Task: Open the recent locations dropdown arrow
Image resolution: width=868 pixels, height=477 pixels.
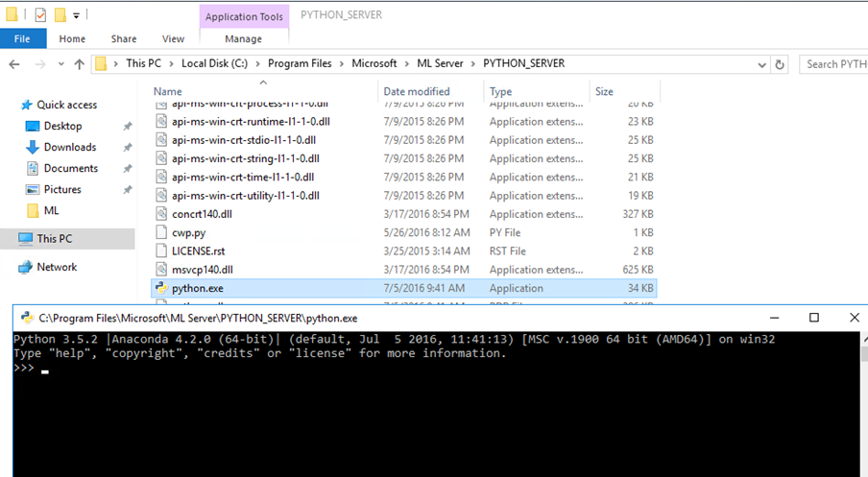Action: click(60, 64)
